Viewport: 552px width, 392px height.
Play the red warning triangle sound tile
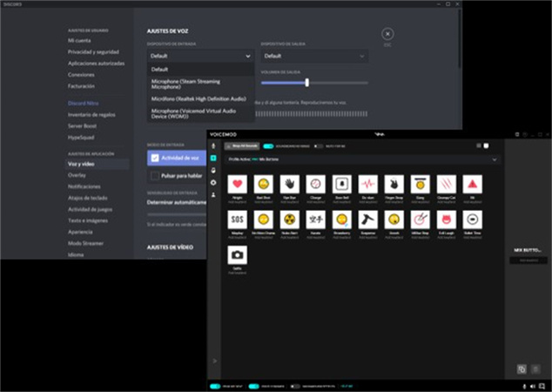coord(473,184)
